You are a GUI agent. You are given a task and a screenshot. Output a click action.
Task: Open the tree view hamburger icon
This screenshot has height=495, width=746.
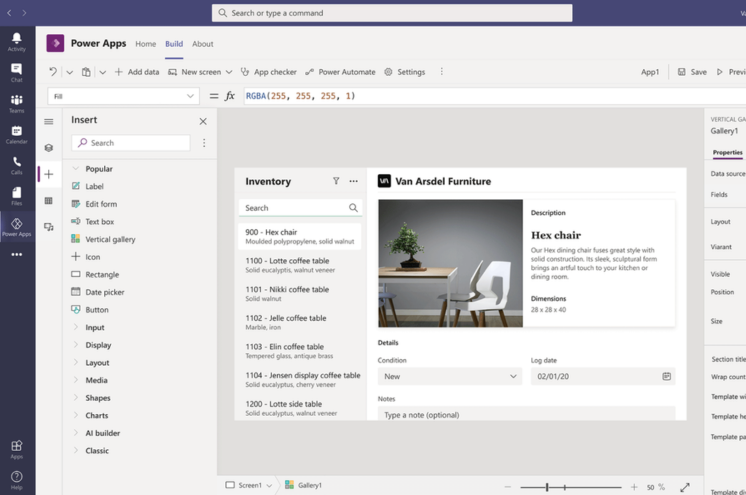click(49, 121)
